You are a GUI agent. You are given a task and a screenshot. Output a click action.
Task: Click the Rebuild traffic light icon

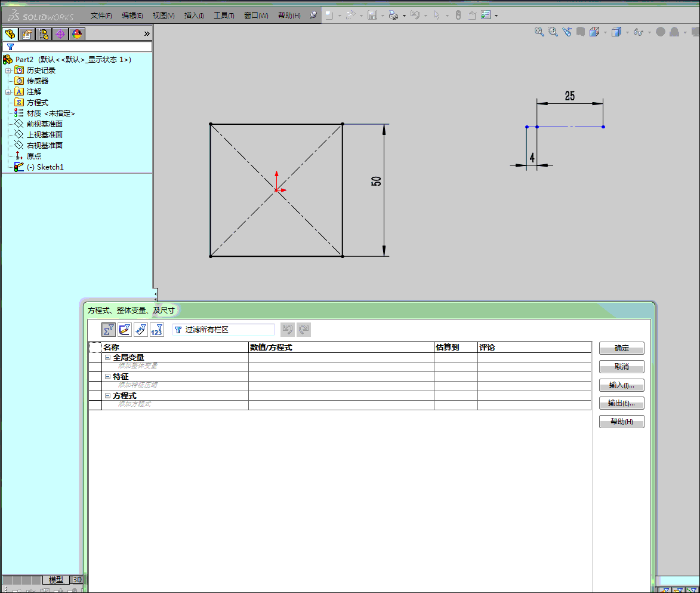pyautogui.click(x=458, y=15)
